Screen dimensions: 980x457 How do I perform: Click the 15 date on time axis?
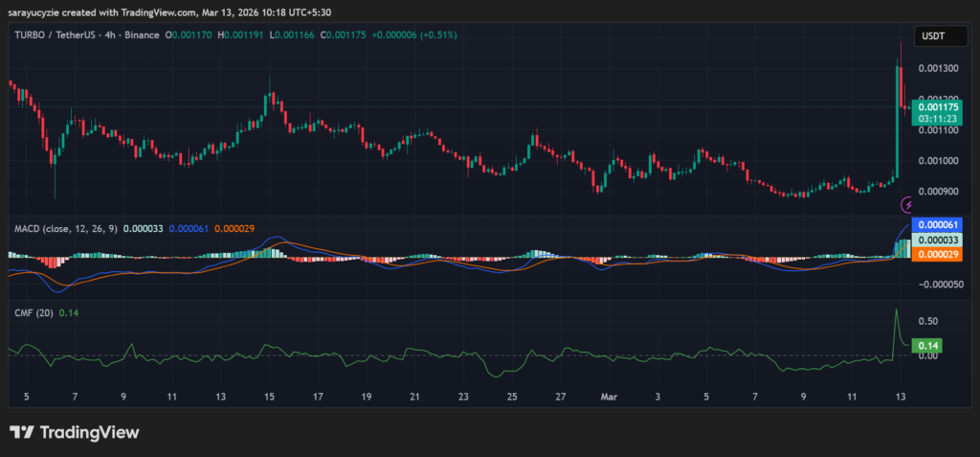pyautogui.click(x=270, y=395)
